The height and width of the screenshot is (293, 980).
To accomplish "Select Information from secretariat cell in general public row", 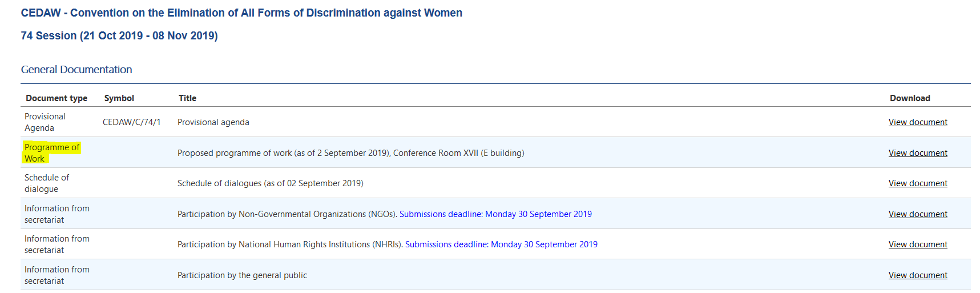I will click(x=57, y=275).
